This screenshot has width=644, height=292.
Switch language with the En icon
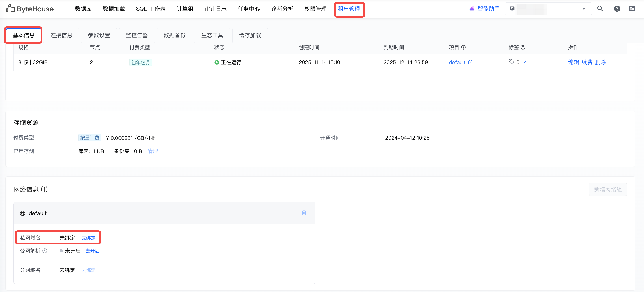click(x=631, y=9)
